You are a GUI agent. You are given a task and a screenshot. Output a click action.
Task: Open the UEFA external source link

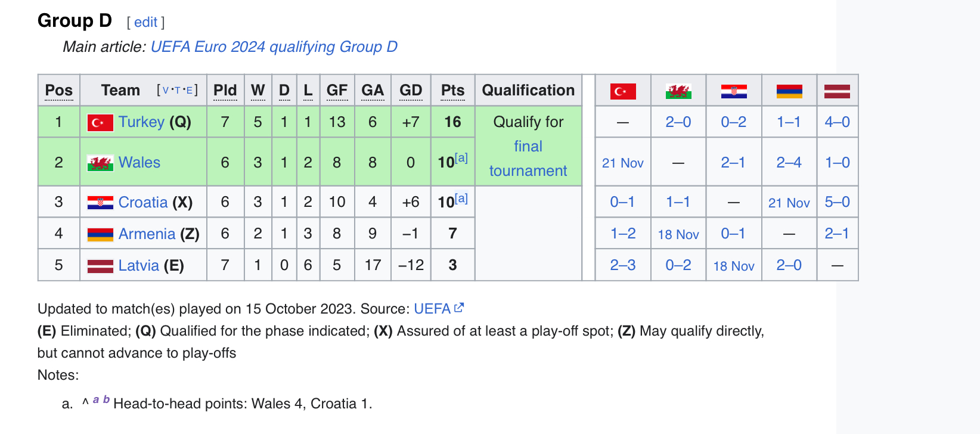pos(432,309)
